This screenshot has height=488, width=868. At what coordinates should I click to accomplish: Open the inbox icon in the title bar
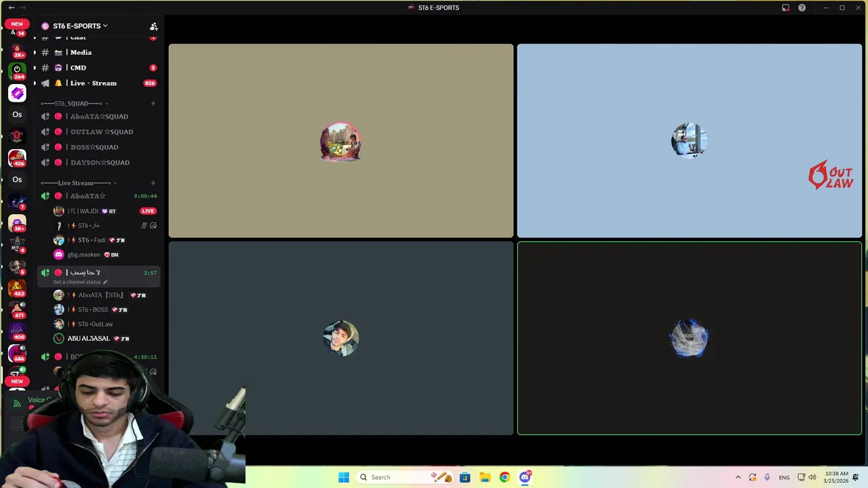click(785, 8)
